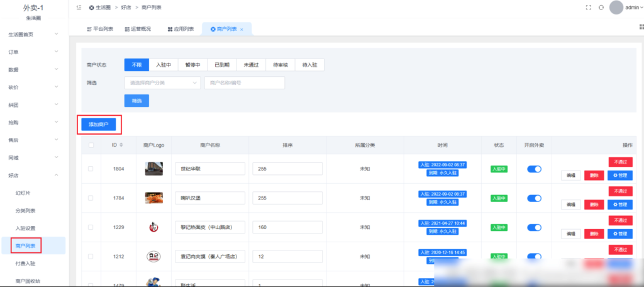The height and width of the screenshot is (287, 644).
Task: Click the 筛选 filter button
Action: click(136, 101)
